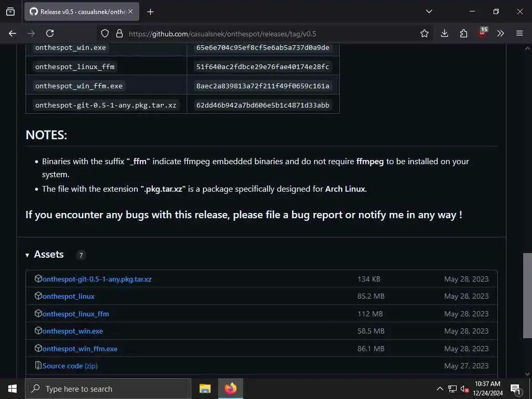Download onthespot-git-0.5-1-any.pkg.tar.xz asset
This screenshot has height=399, width=532.
tap(97, 279)
